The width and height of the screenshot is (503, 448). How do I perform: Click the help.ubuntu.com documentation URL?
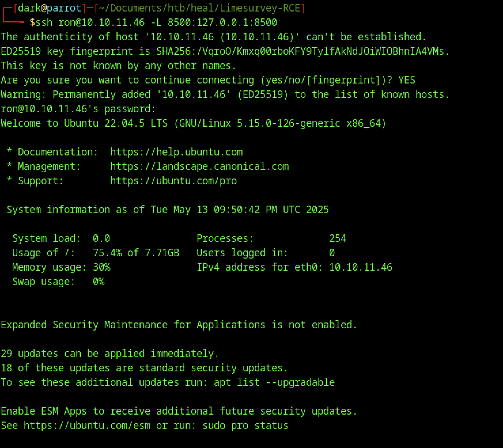coord(176,152)
